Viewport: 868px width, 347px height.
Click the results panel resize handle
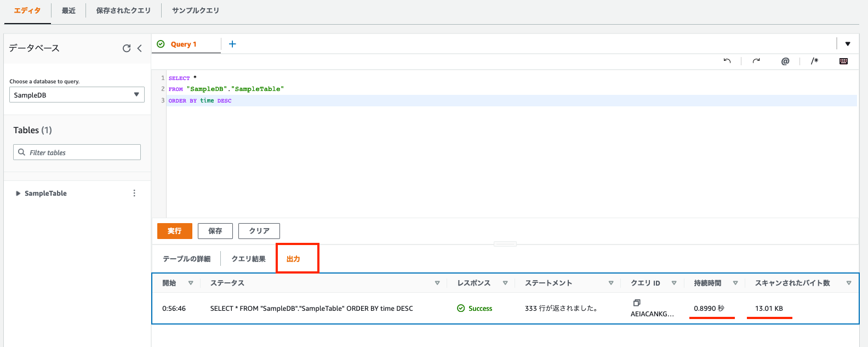point(505,244)
